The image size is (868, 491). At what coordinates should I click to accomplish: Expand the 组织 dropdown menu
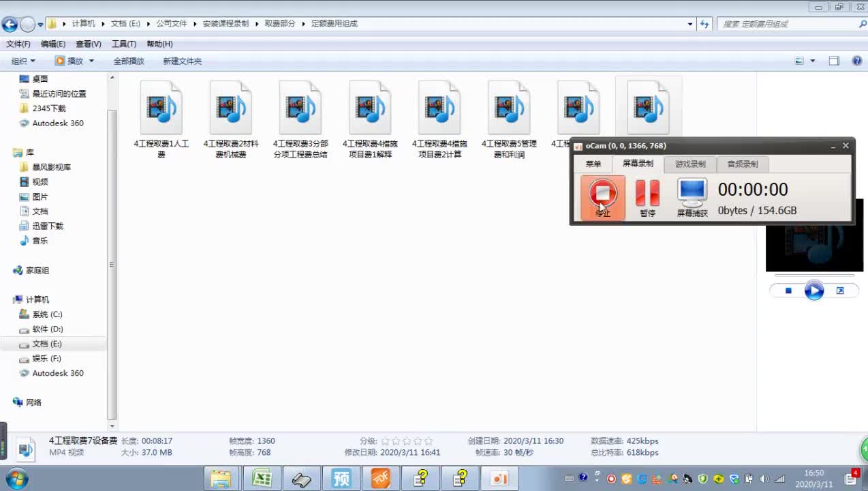coord(23,61)
